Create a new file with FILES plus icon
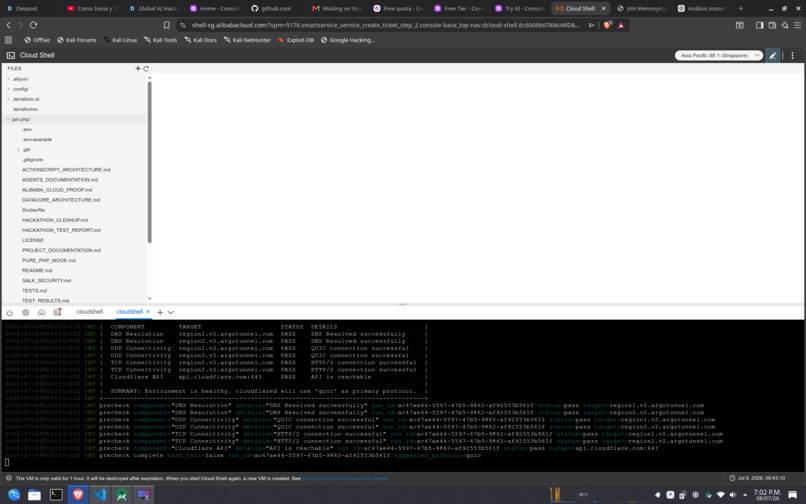The image size is (806, 504). (x=138, y=68)
